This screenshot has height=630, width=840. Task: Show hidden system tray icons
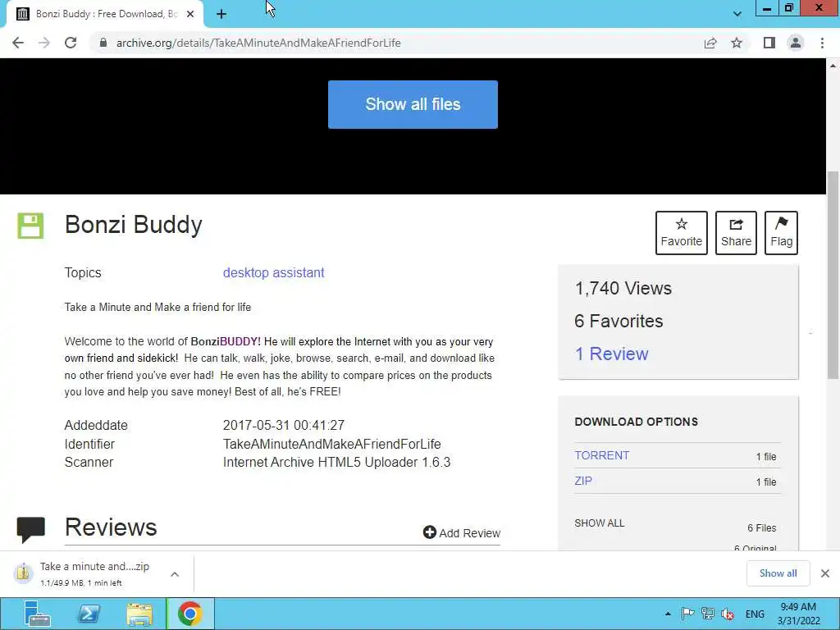(668, 614)
